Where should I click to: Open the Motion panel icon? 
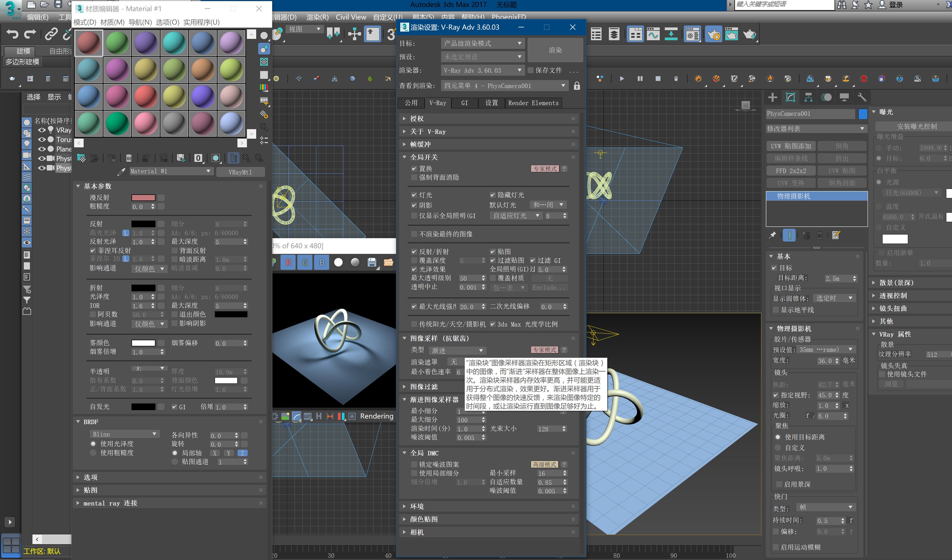pos(826,97)
